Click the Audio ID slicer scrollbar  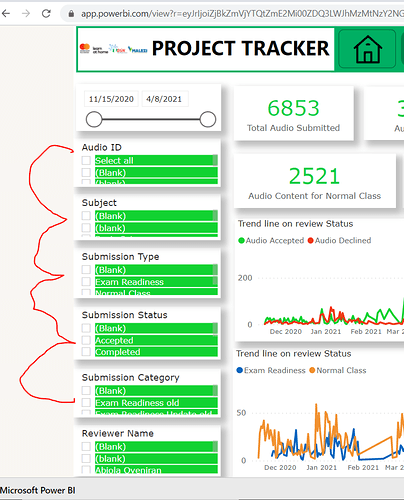pos(215,160)
